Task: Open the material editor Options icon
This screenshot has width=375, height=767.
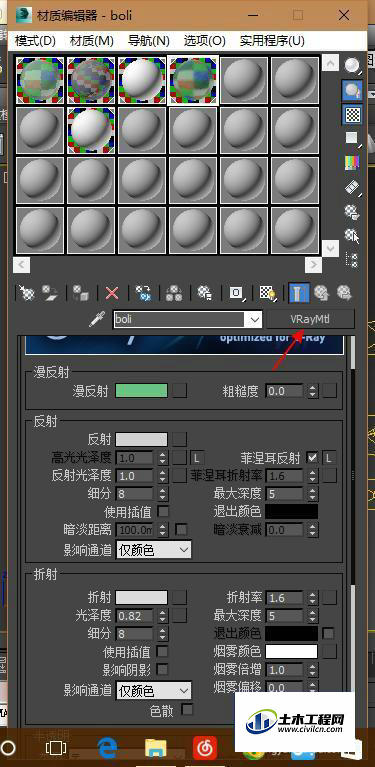Action: (352, 211)
